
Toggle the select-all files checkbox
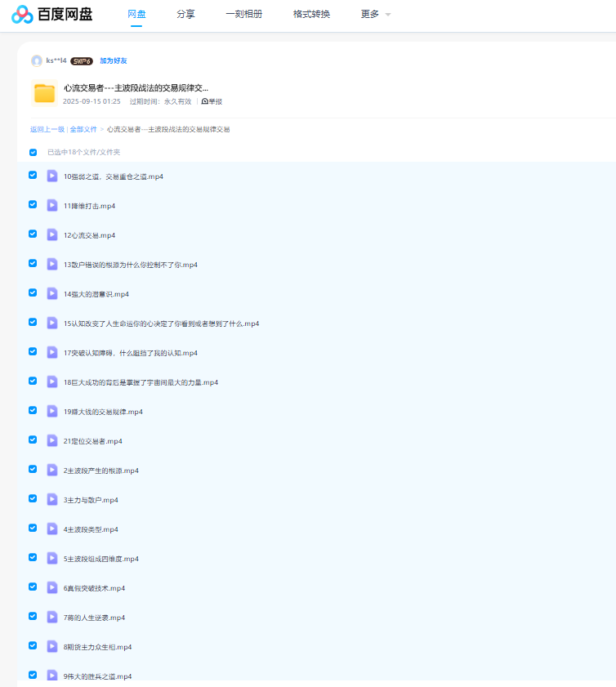click(x=33, y=152)
